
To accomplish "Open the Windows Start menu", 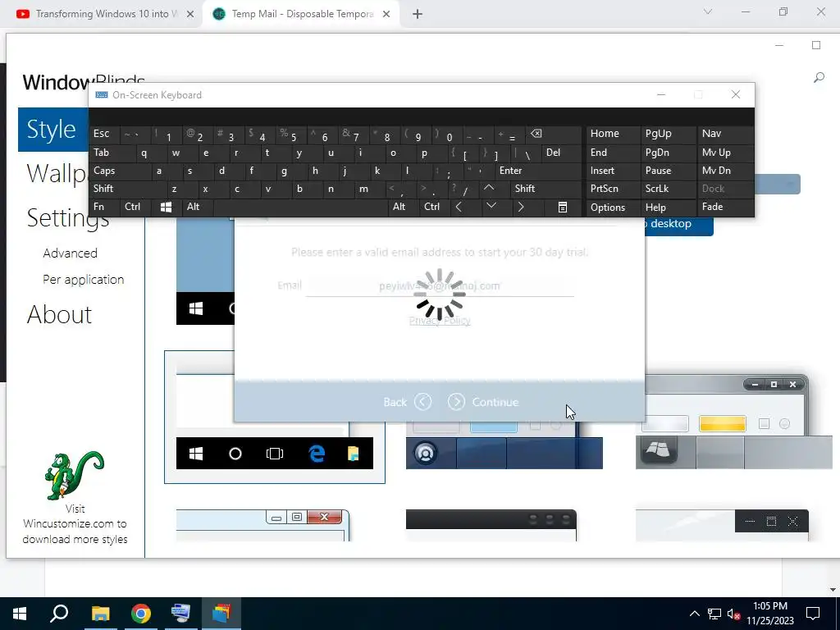I will pyautogui.click(x=20, y=614).
